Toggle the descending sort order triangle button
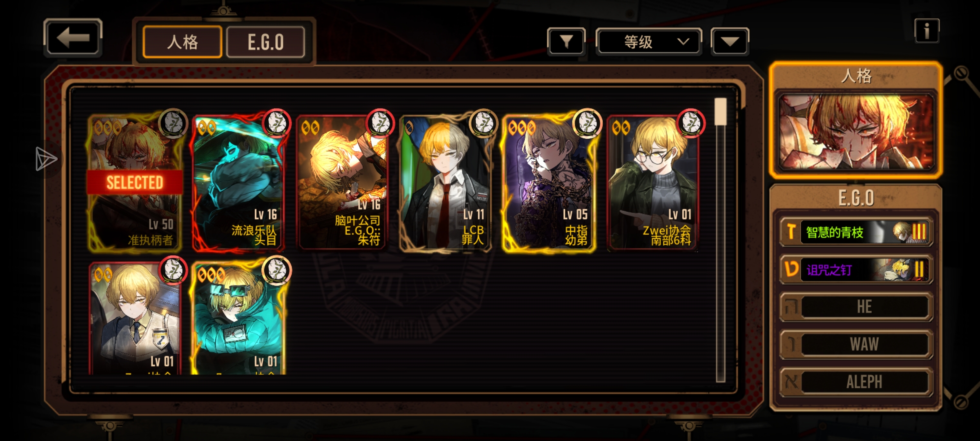The width and height of the screenshot is (980, 441). point(730,41)
